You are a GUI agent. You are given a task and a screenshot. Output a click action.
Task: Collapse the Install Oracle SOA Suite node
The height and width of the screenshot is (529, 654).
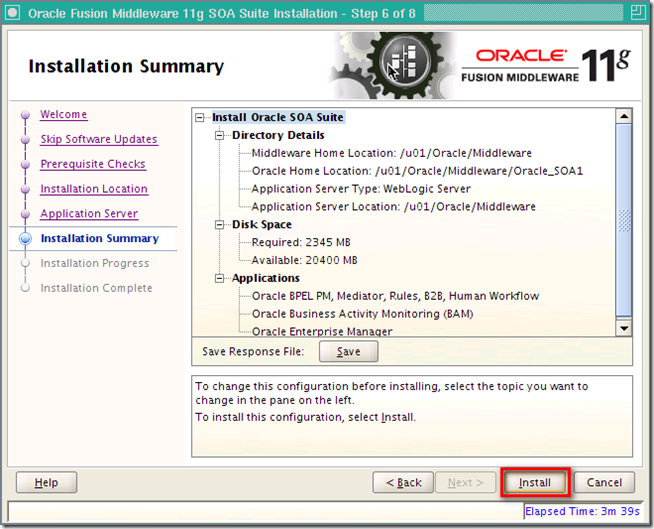(200, 118)
